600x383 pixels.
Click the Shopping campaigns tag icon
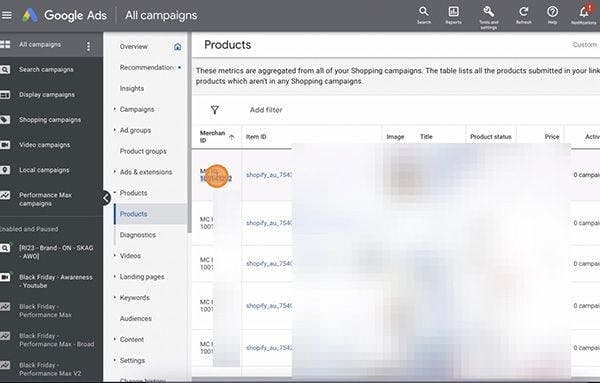click(x=5, y=120)
